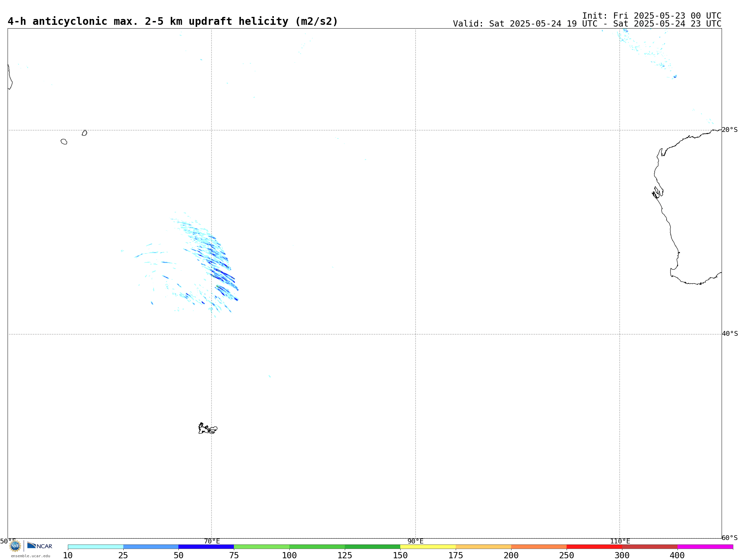Viewport: 744px width, 560px height.
Task: Click the Mauritius island outline near 20°S
Action: coord(84,133)
